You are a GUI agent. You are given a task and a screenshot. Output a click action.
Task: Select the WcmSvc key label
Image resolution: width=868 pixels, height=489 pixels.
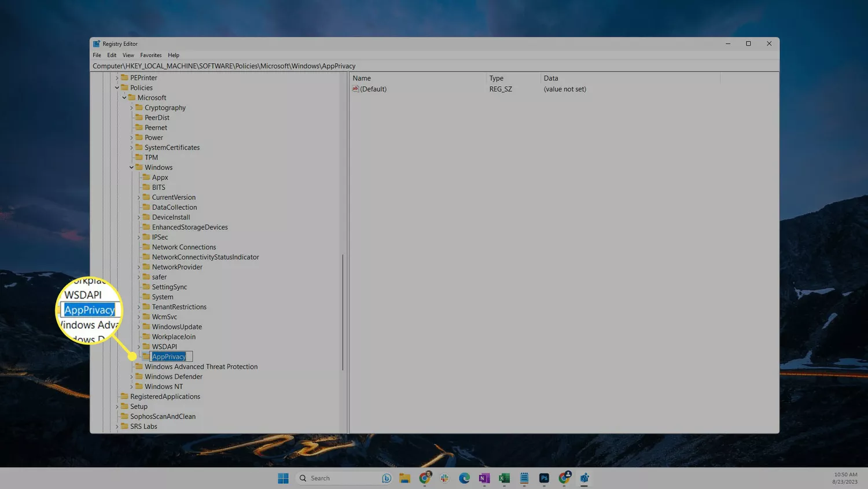pos(164,317)
